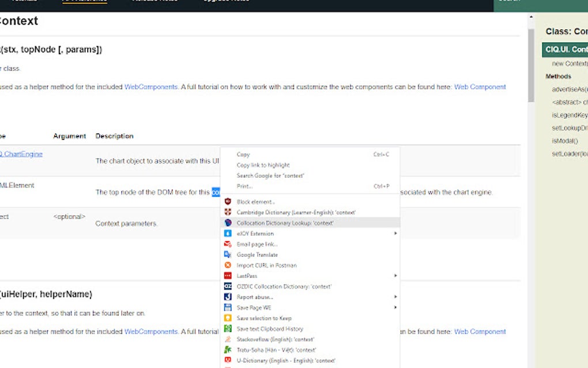This screenshot has height=368, width=588.
Task: Click the eJOY Extension icon
Action: pos(227,234)
